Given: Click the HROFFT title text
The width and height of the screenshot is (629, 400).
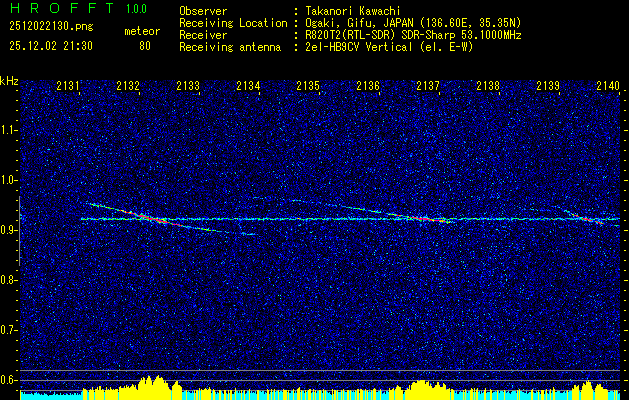Looking at the screenshot, I should pos(62,8).
